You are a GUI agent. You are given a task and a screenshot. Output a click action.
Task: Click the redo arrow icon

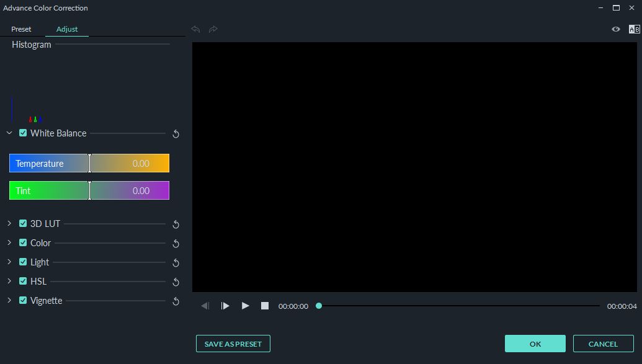click(213, 29)
